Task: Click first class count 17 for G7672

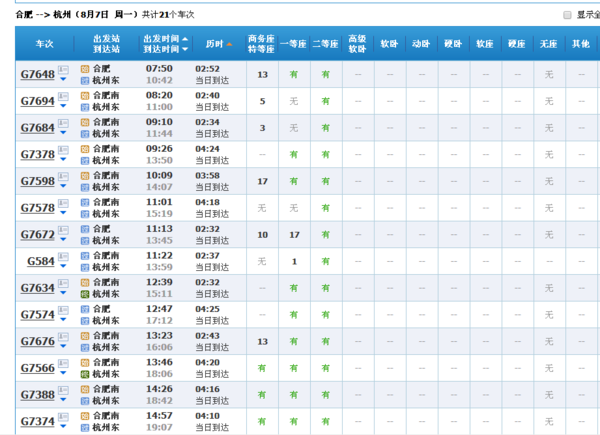Action: pyautogui.click(x=294, y=235)
